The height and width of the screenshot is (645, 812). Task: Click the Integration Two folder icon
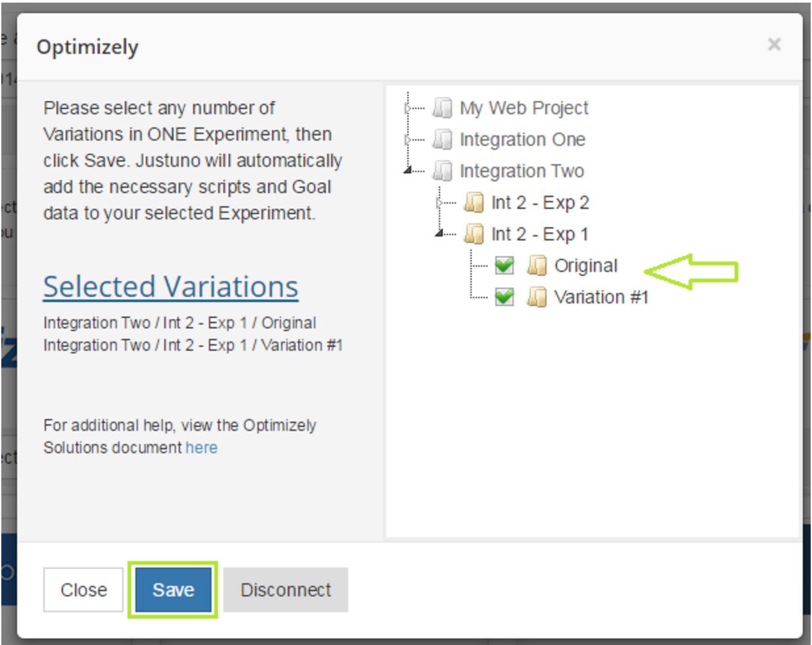[442, 171]
